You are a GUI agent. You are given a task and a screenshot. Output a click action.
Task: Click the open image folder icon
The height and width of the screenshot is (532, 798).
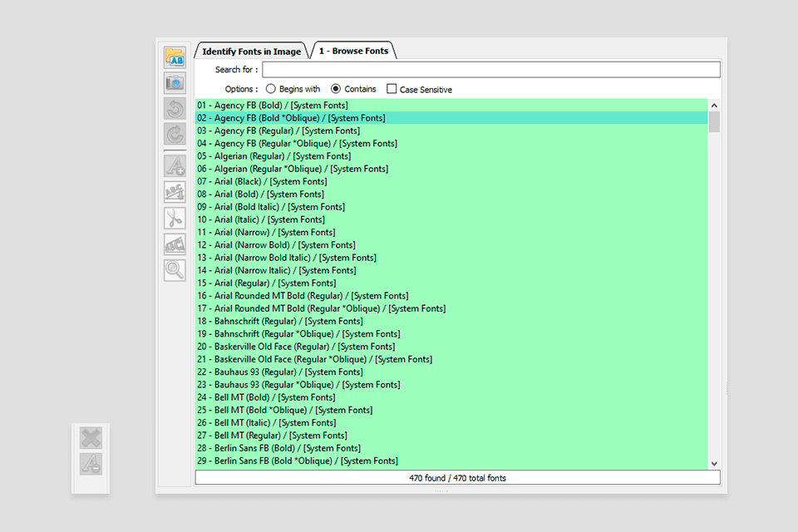175,57
